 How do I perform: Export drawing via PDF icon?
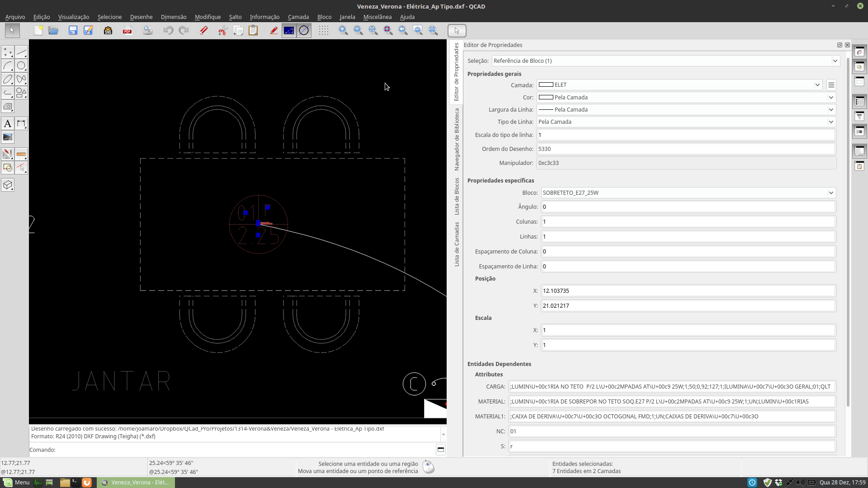[127, 31]
